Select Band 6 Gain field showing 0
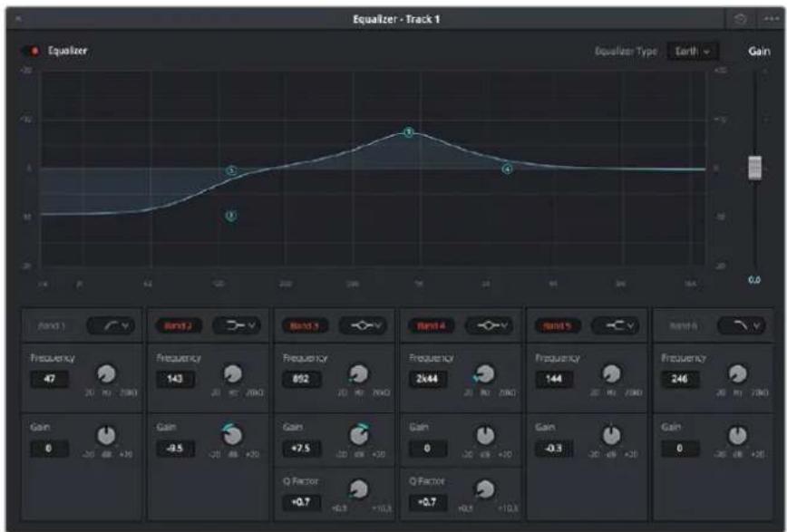This screenshot has width=787, height=532. pyautogui.click(x=680, y=449)
